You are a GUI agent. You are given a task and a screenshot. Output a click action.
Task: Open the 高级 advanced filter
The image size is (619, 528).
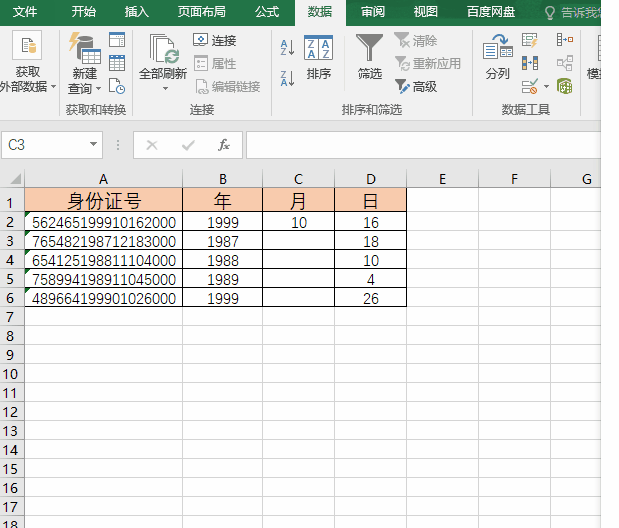click(415, 86)
